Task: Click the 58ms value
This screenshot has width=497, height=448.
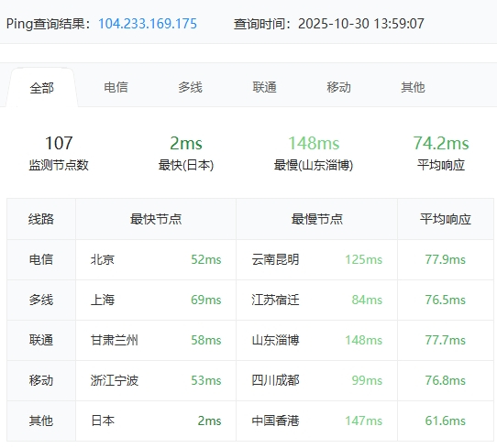Action: tap(206, 340)
